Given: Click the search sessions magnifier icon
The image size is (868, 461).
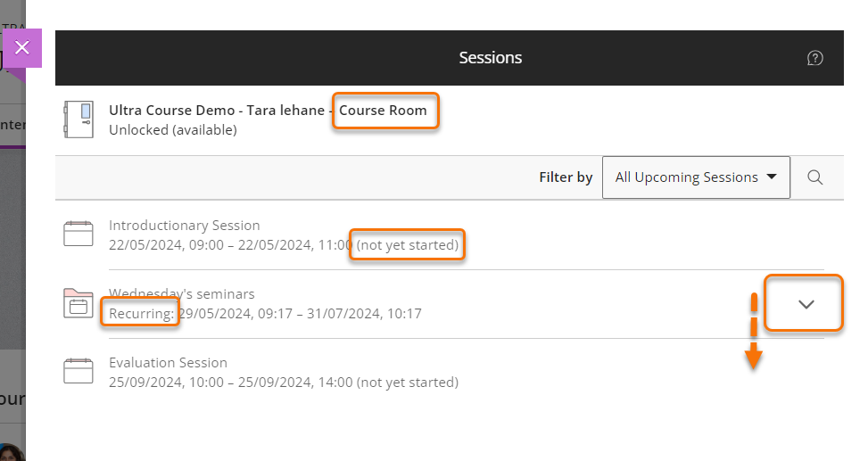Looking at the screenshot, I should (x=814, y=177).
